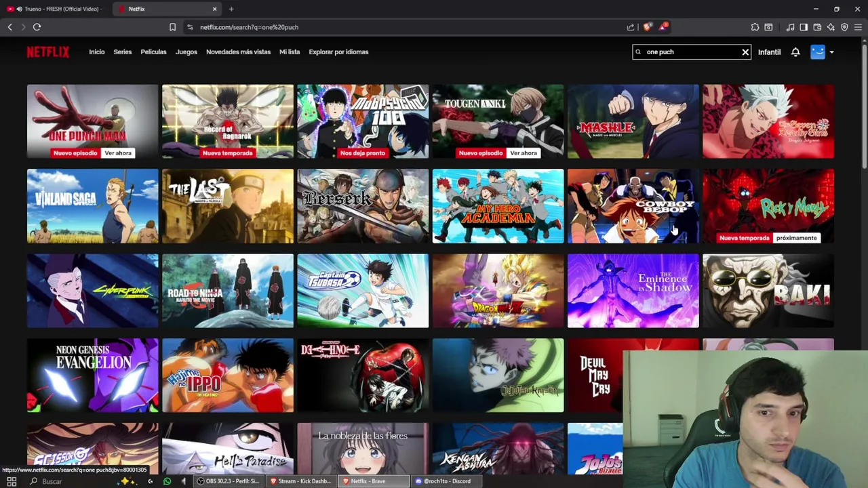The width and height of the screenshot is (868, 488).
Task: Open Road to Ninja Naruto the Movie
Action: click(x=228, y=291)
